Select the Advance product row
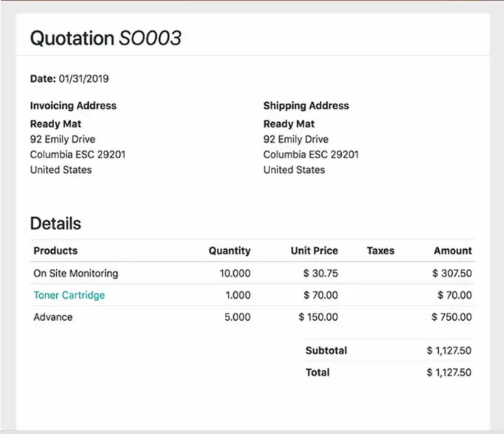Screen dimensions: 504x434 point(53,317)
